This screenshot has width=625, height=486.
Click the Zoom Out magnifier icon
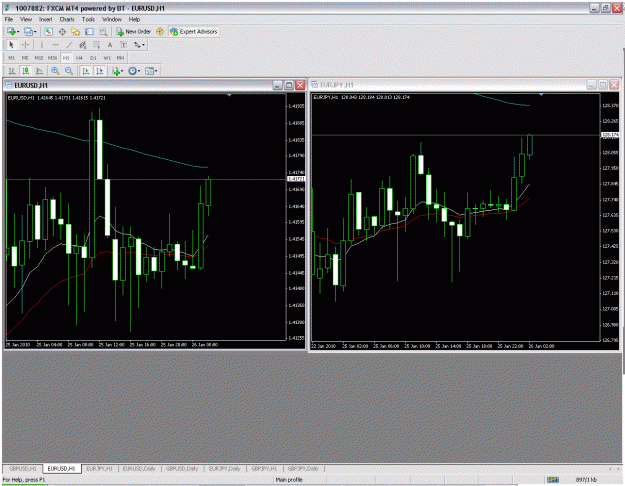click(69, 71)
